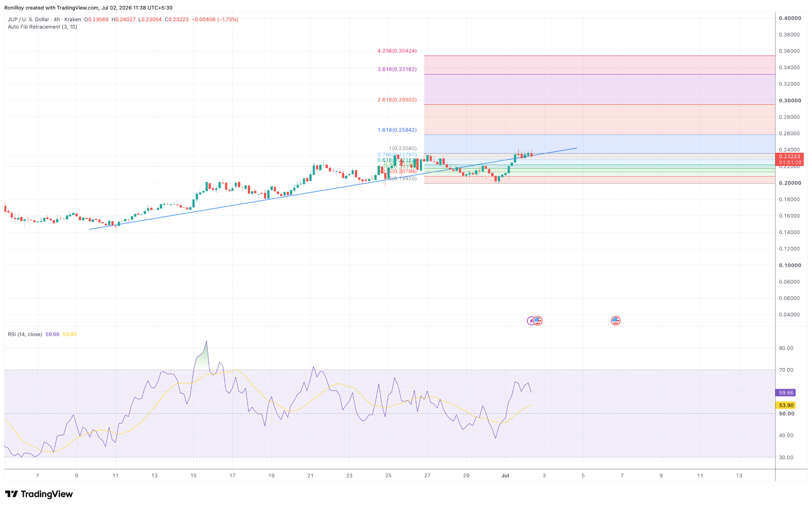Viewport: 812px width, 507px height.
Task: Click the US flag event icon near date 7
Action: pyautogui.click(x=615, y=321)
